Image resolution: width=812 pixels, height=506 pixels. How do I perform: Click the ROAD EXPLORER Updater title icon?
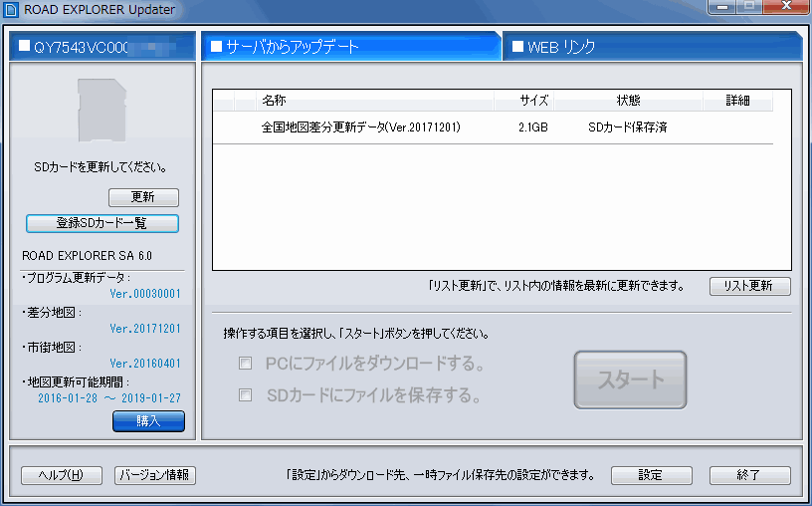pyautogui.click(x=11, y=10)
